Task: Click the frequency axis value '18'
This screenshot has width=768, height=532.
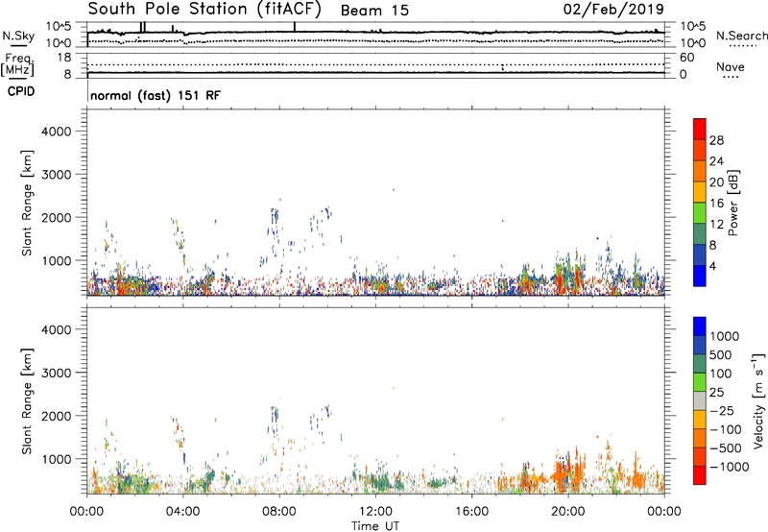Action: tap(64, 58)
